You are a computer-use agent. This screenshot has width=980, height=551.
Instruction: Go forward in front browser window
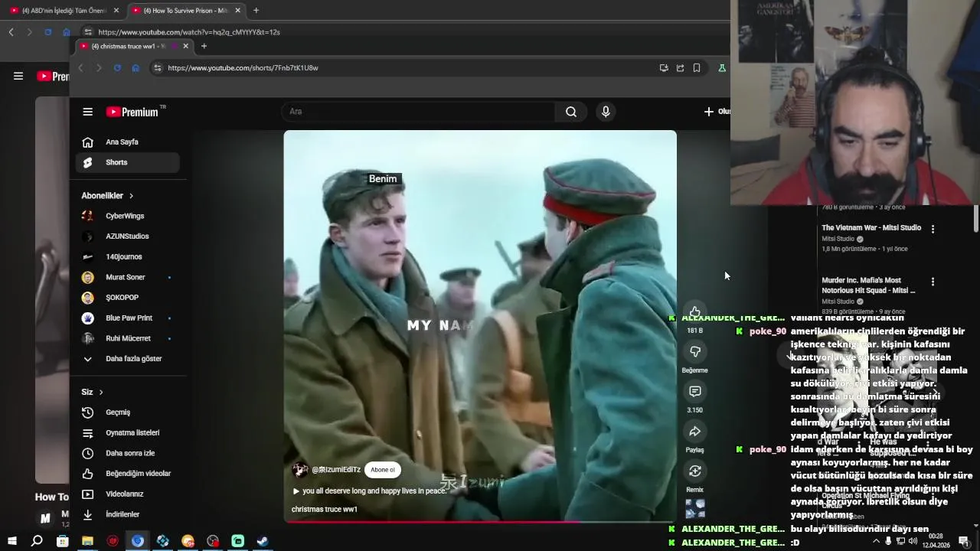tap(99, 68)
